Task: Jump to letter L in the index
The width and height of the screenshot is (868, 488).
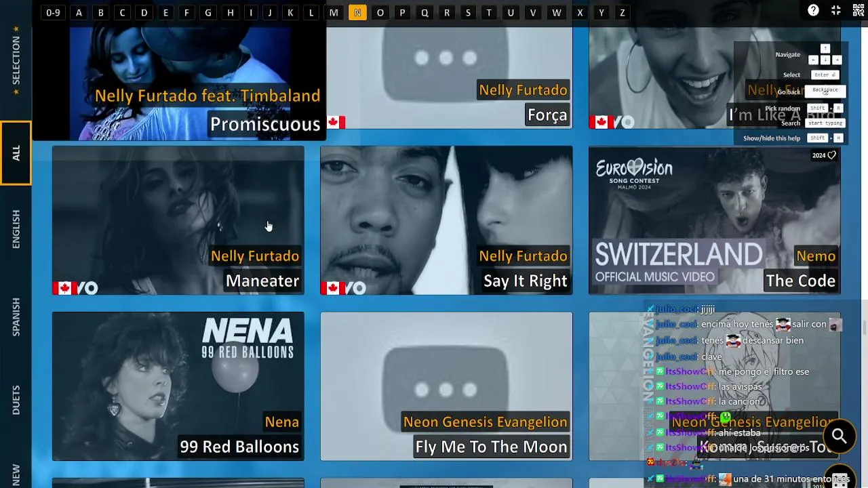Action: (x=311, y=13)
